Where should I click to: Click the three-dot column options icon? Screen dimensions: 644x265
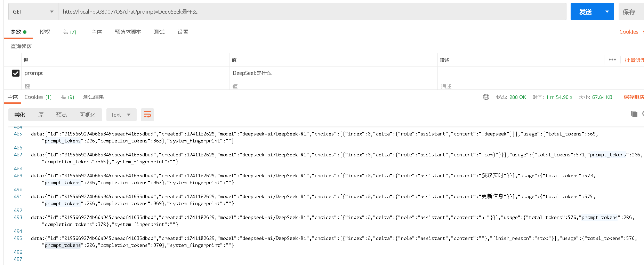[612, 60]
